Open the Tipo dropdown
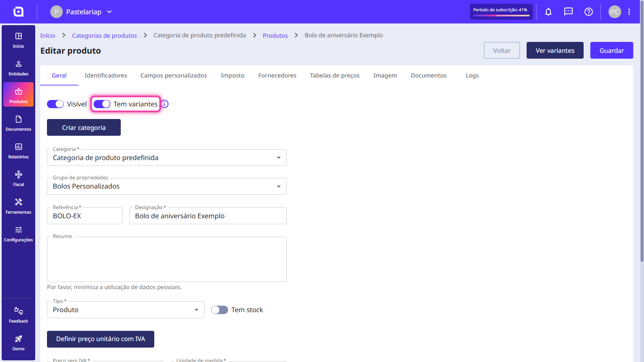 point(126,310)
